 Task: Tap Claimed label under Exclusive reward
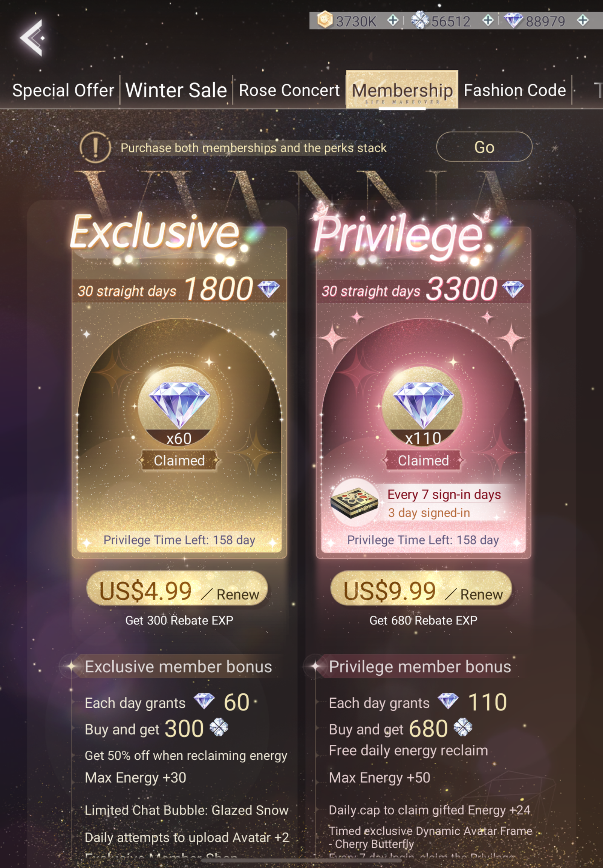tap(179, 460)
